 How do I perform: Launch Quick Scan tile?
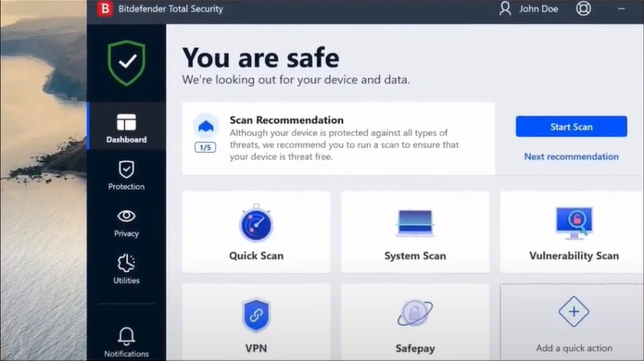(x=257, y=231)
